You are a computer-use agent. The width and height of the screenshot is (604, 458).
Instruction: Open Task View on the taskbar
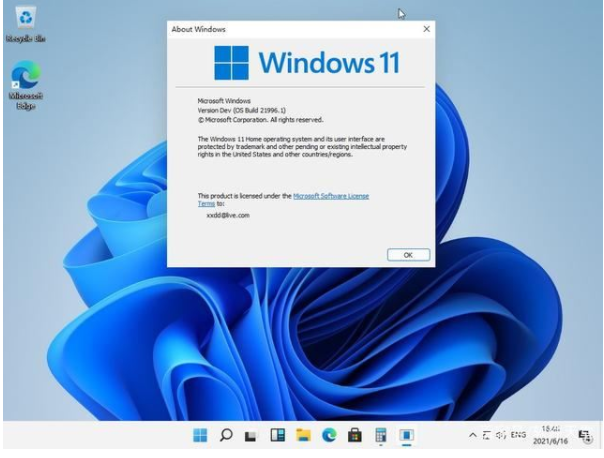[x=251, y=436]
